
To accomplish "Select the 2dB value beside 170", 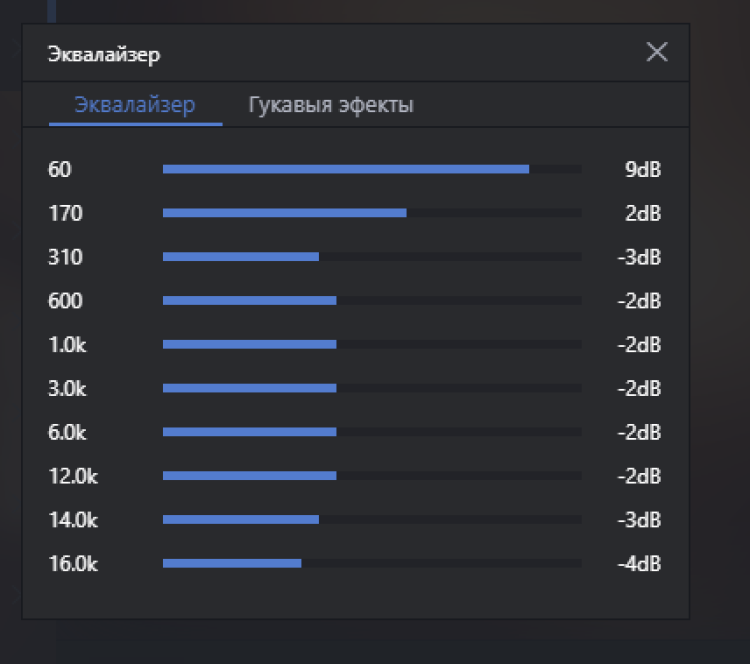I will pos(643,213).
